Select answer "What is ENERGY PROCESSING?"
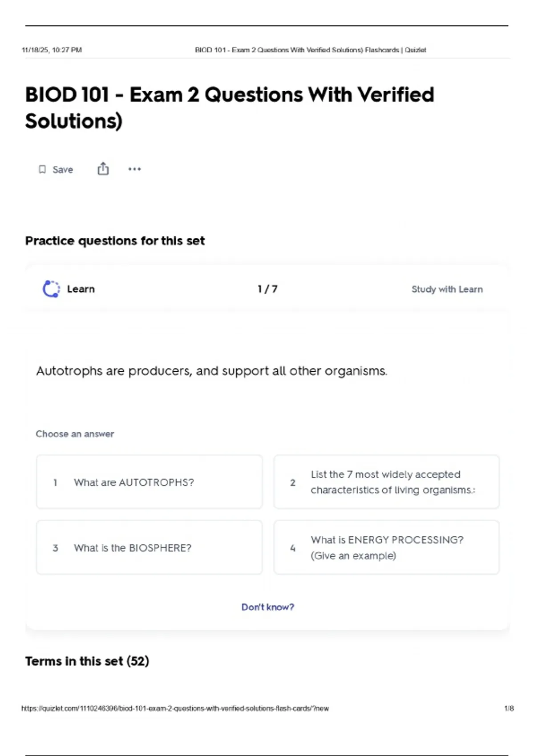Screen dimensions: 534x756 386,547
